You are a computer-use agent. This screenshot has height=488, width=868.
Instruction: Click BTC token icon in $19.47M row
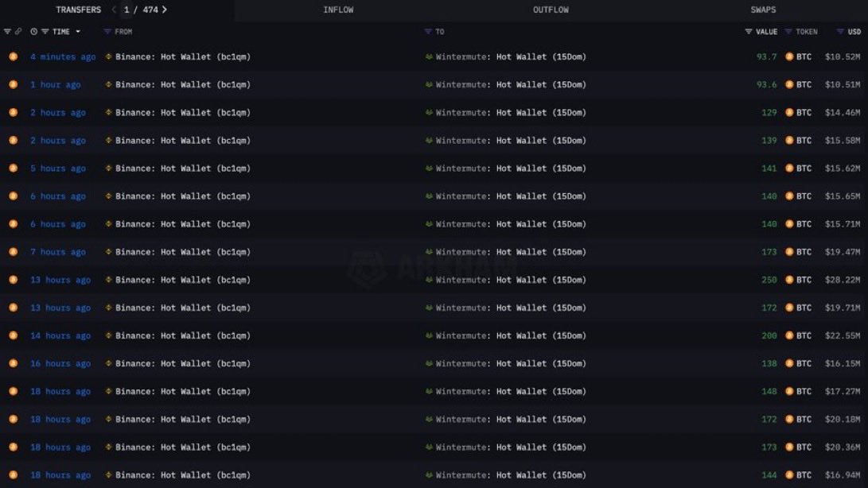click(x=789, y=252)
